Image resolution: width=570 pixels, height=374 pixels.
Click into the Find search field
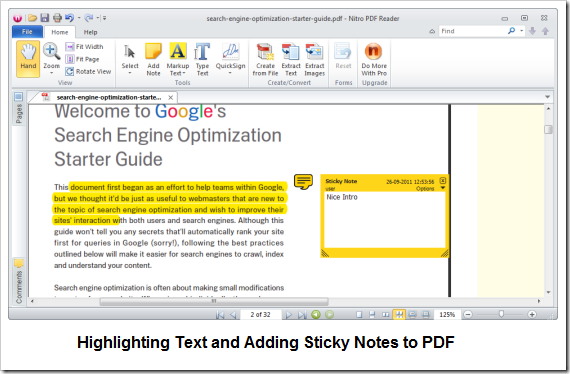click(x=473, y=31)
